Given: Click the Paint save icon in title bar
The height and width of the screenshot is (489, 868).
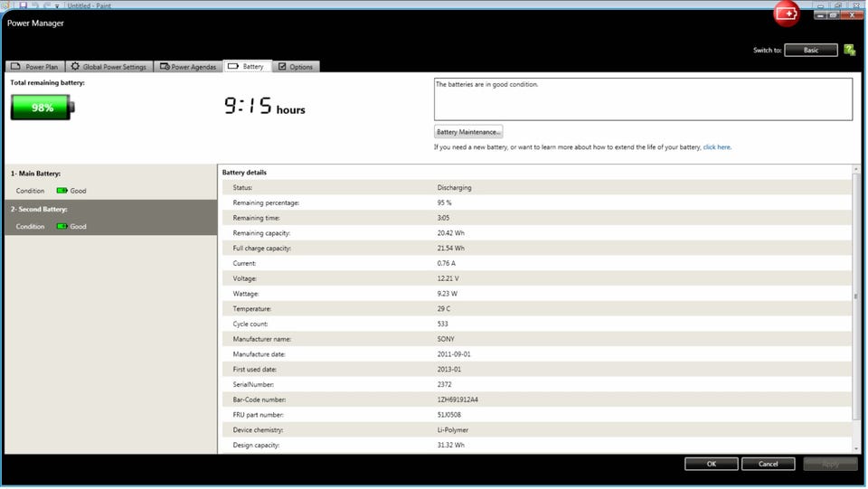Looking at the screenshot, I should click(23, 5).
